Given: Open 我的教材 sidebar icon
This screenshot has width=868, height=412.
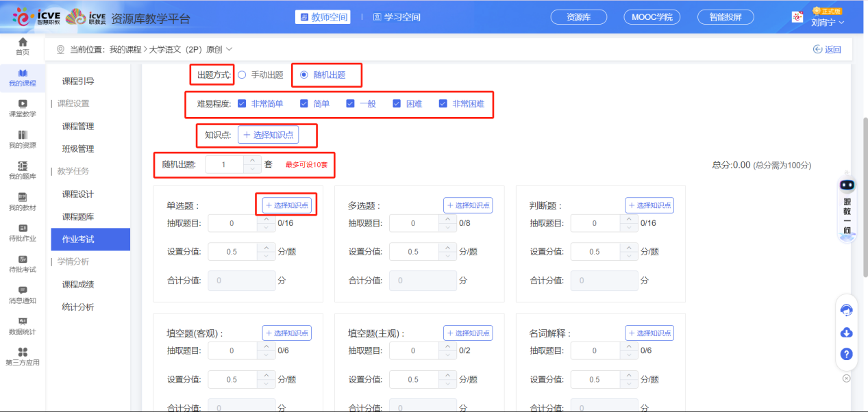Looking at the screenshot, I should pyautogui.click(x=23, y=201).
